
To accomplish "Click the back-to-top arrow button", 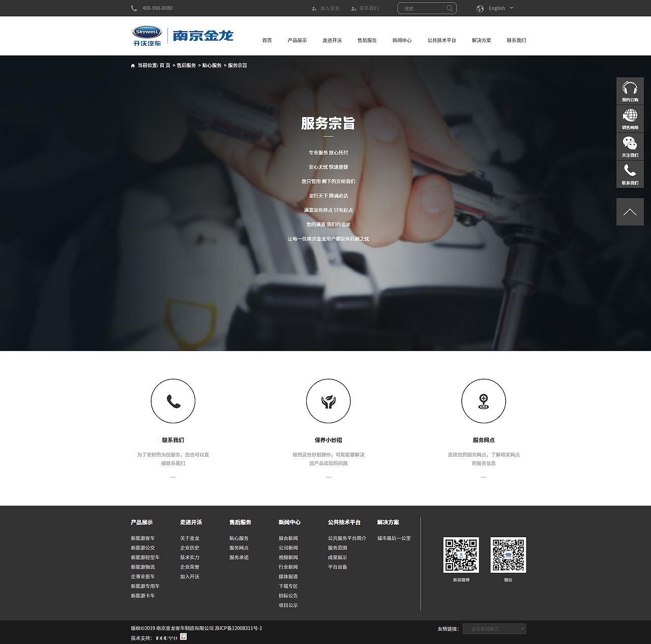I will click(630, 212).
